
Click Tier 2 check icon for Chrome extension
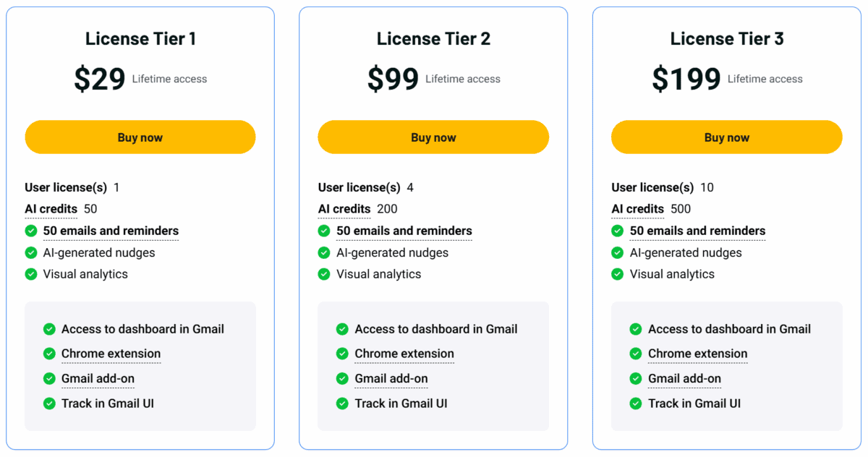click(342, 354)
